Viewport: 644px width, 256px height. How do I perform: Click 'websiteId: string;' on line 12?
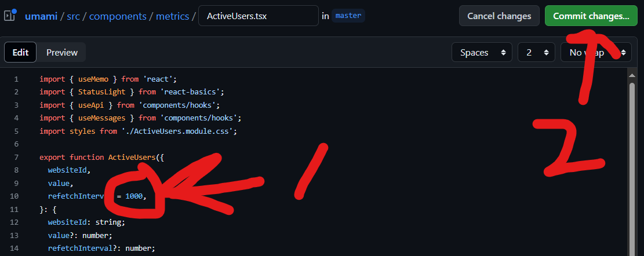point(87,222)
